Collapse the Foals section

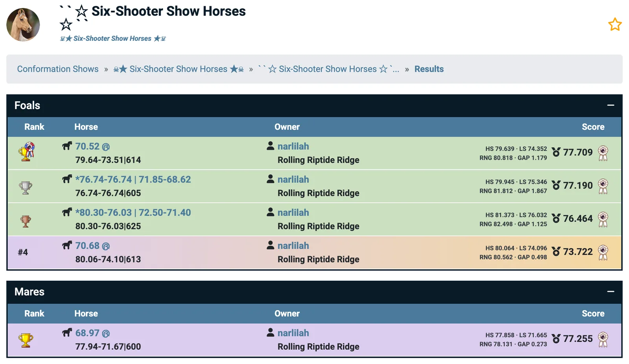(611, 105)
